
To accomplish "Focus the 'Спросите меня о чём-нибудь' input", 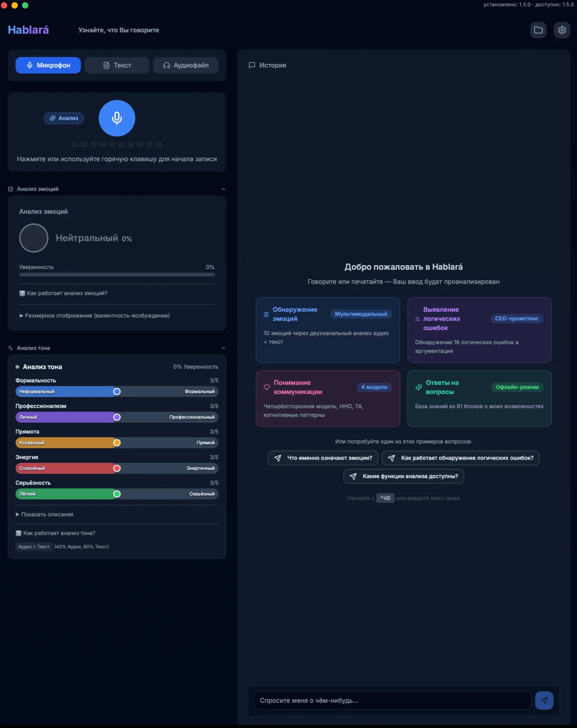I will [x=392, y=700].
